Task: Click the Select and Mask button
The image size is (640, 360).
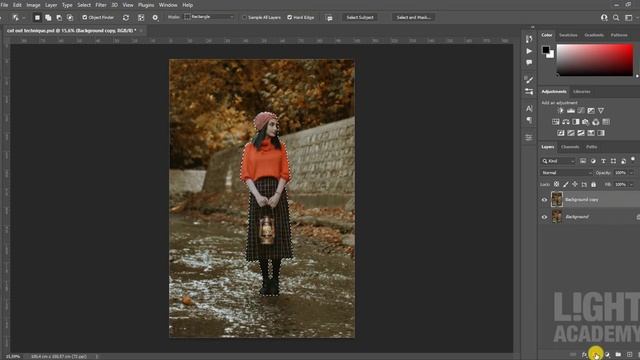Action: point(413,18)
